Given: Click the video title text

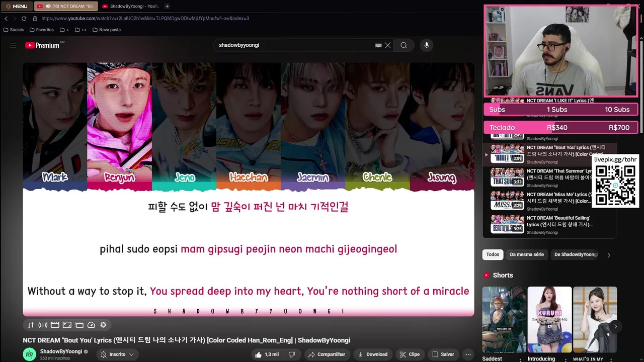Looking at the screenshot, I should coord(186,340).
